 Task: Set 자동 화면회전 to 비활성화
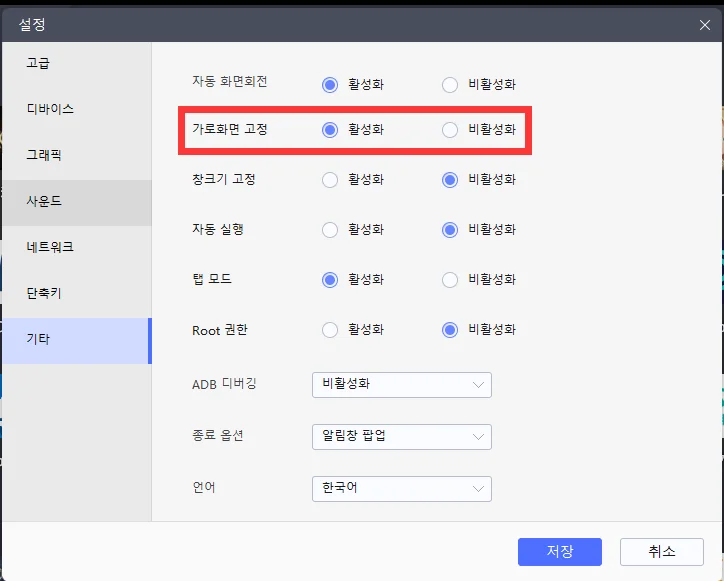(x=450, y=85)
